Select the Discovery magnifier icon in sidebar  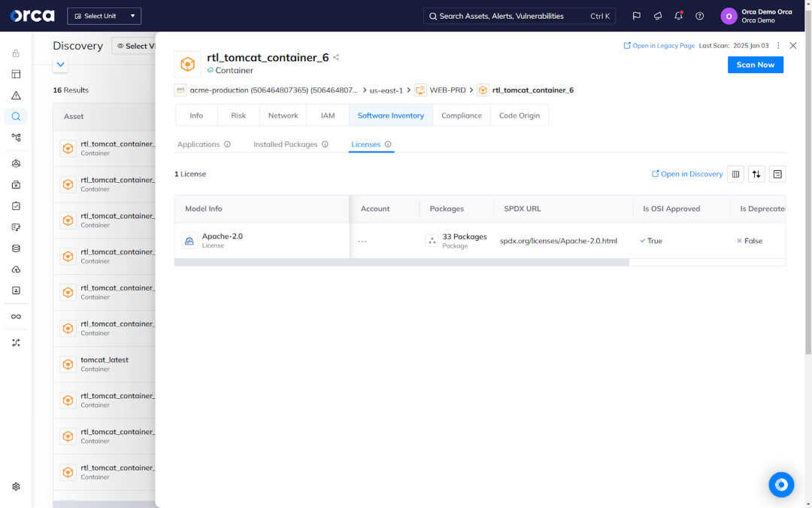(16, 117)
